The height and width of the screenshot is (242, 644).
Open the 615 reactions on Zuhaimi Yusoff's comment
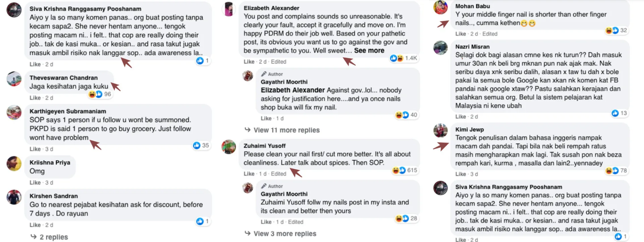(405, 170)
